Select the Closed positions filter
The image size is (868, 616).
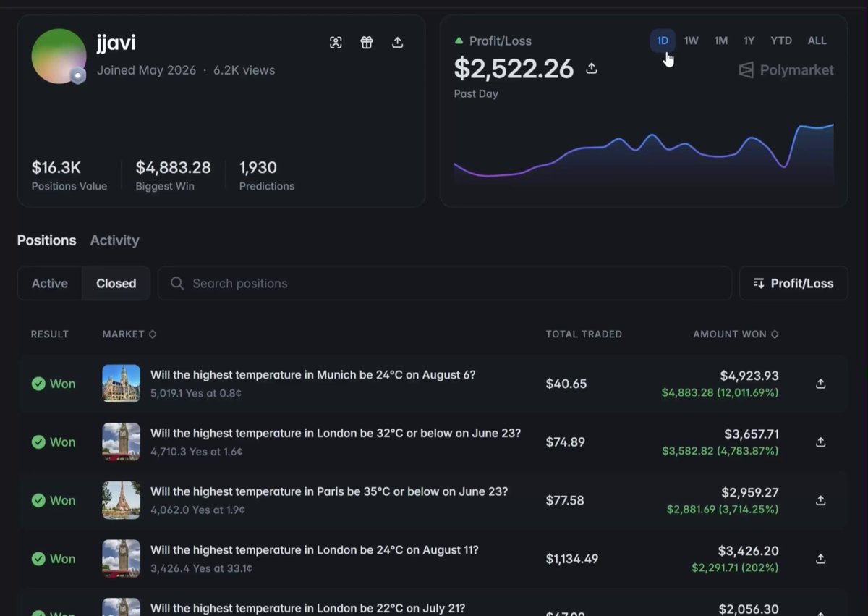(x=116, y=284)
